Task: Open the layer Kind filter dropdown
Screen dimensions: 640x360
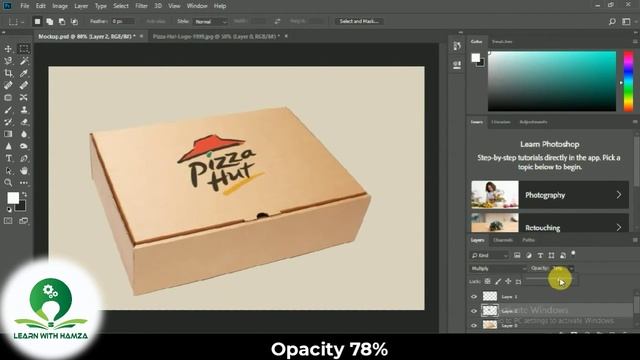Action: [x=489, y=256]
